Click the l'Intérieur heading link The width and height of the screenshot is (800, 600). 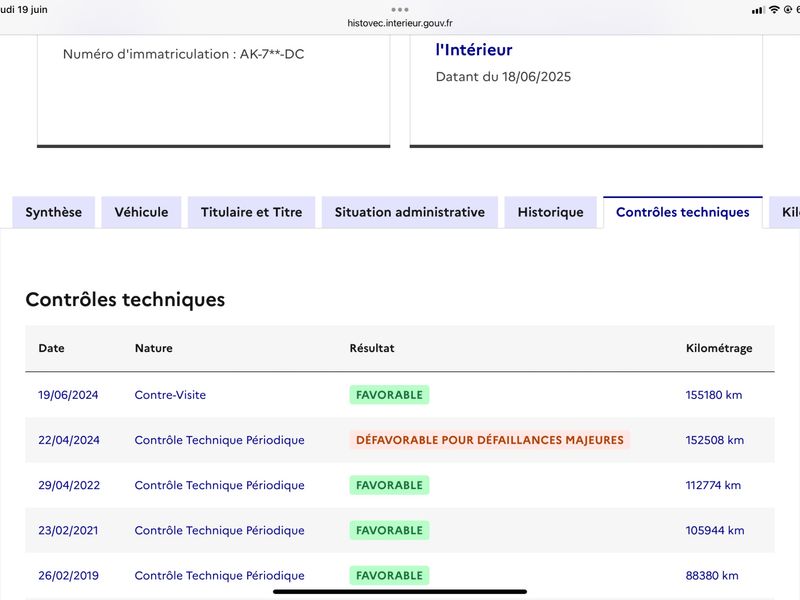pyautogui.click(x=473, y=49)
